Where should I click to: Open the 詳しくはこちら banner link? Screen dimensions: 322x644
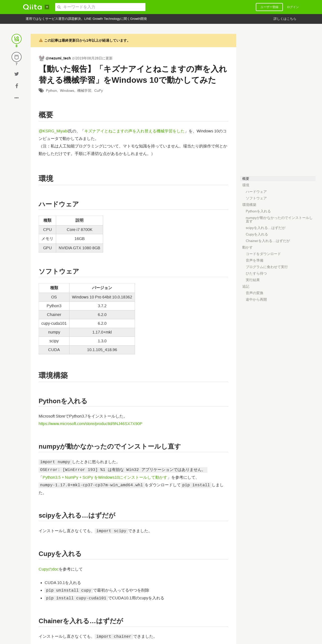[x=285, y=19]
